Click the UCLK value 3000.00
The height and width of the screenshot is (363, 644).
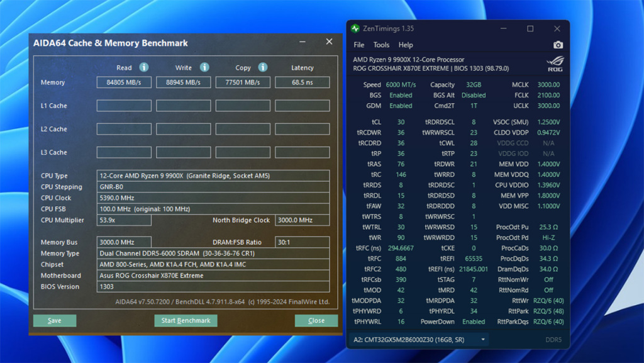548,106
